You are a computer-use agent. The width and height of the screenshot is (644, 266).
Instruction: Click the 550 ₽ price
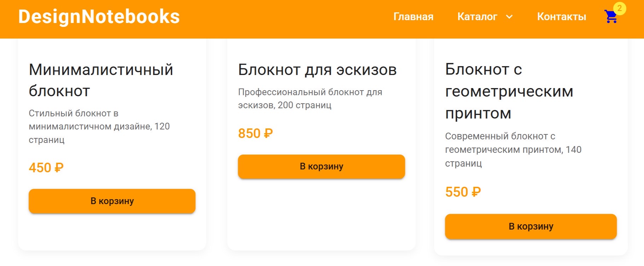click(x=463, y=192)
